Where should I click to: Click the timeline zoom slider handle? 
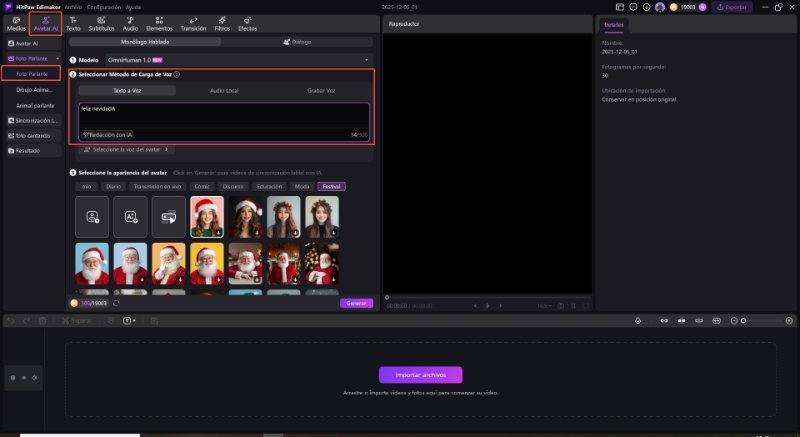coord(743,321)
